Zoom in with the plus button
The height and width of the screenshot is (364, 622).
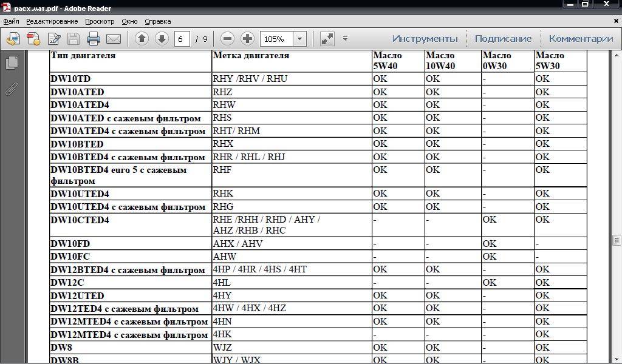[x=247, y=39]
